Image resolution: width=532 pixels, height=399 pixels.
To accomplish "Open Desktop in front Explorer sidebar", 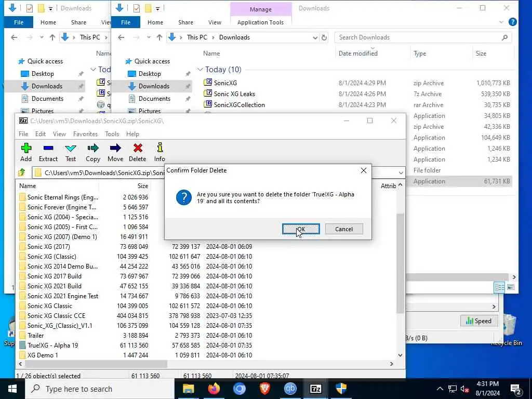I will click(149, 74).
